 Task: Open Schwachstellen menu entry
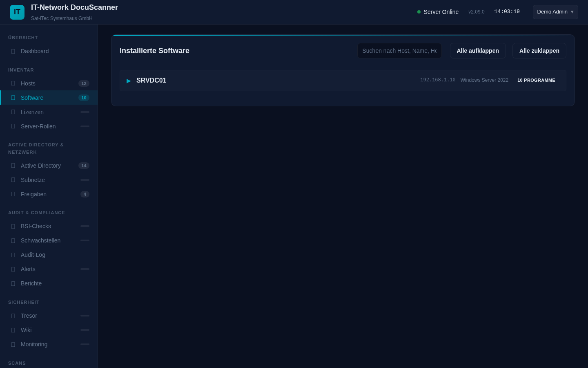coord(49,240)
